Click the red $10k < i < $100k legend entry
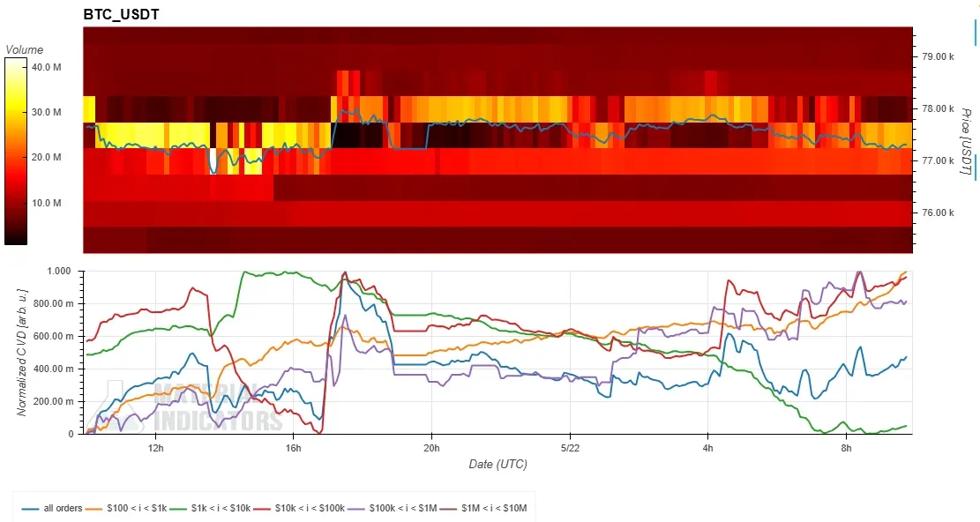 [x=298, y=508]
